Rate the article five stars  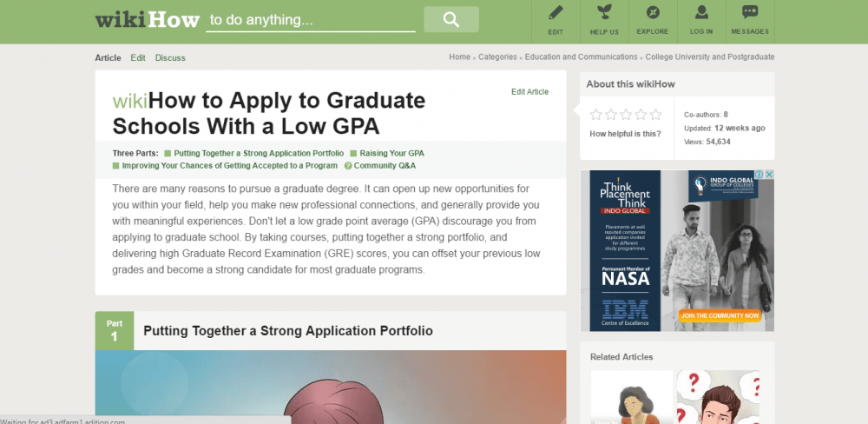(655, 114)
